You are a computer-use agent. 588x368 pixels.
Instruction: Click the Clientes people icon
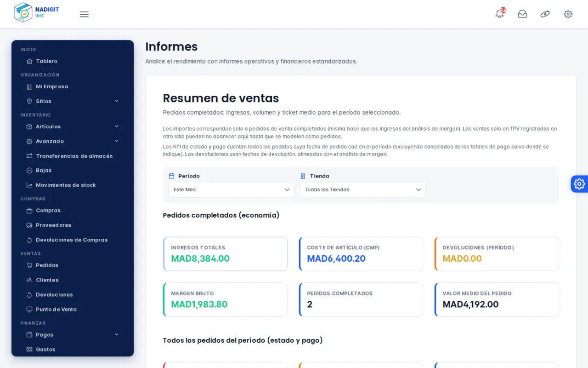click(x=29, y=280)
